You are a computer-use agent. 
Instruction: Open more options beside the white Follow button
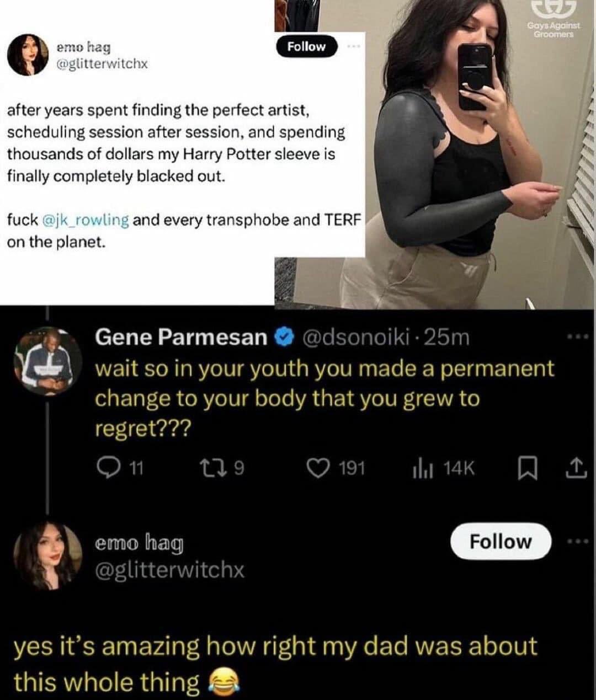(578, 541)
